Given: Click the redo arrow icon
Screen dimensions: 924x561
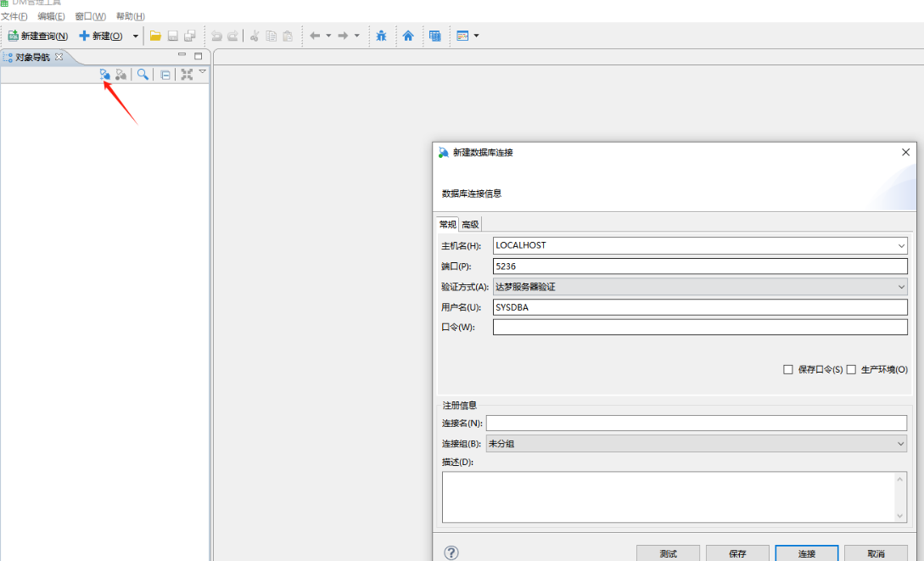Looking at the screenshot, I should pos(232,36).
